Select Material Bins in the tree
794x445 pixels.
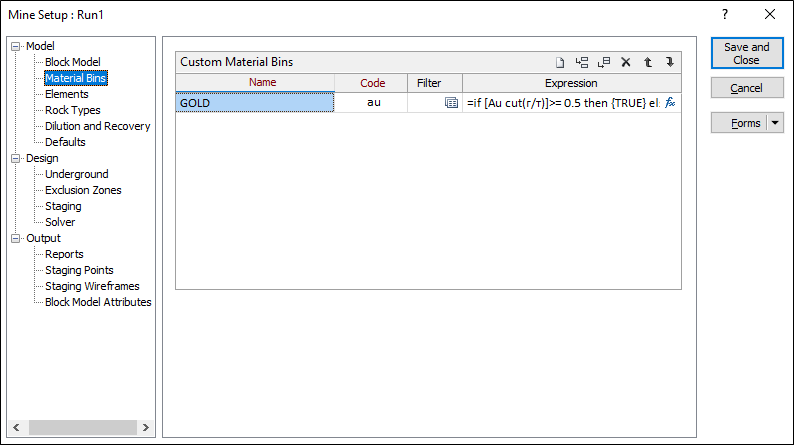pyautogui.click(x=75, y=78)
